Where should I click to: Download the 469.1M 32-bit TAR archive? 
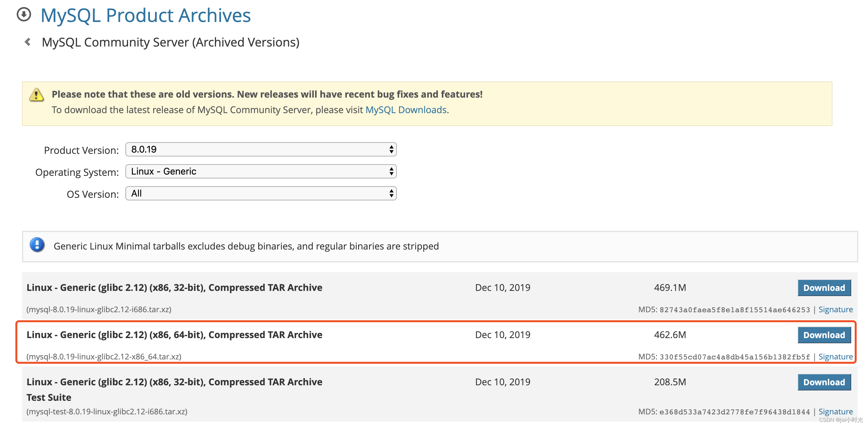(824, 288)
